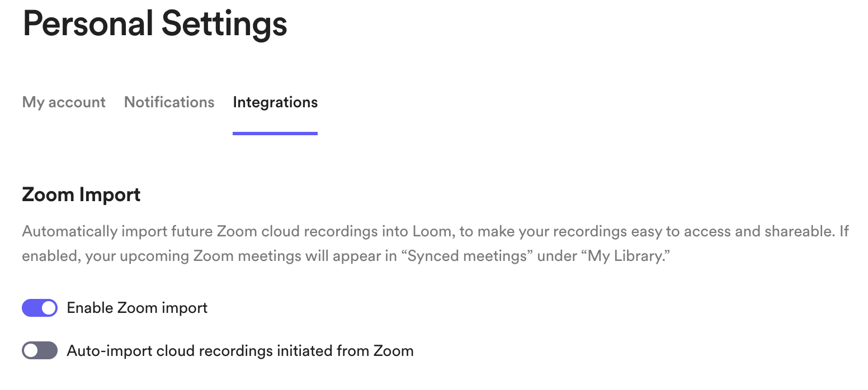Click the "Enable Zoom import" label text
The image size is (868, 390).
tap(137, 308)
